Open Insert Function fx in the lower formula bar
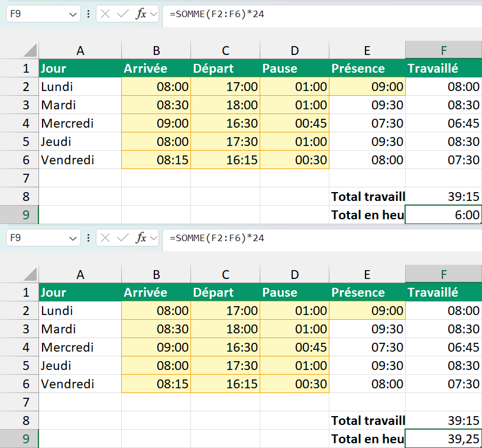The width and height of the screenshot is (482, 448). (x=141, y=238)
